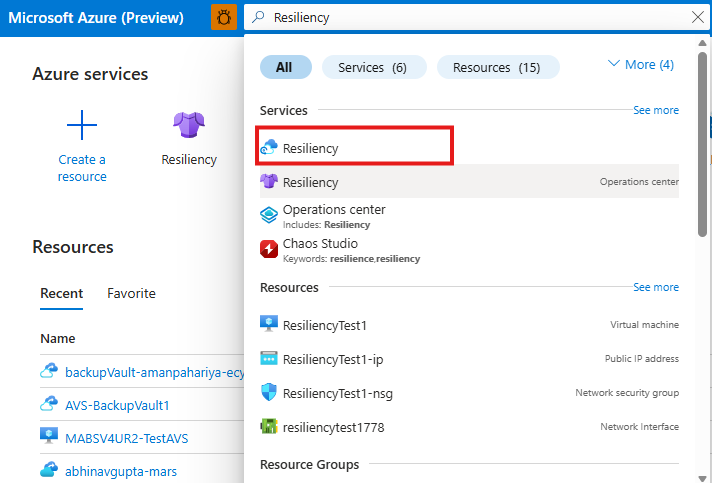712x483 pixels.
Task: Select the highlighted Resiliency cloud service result
Action: (310, 148)
